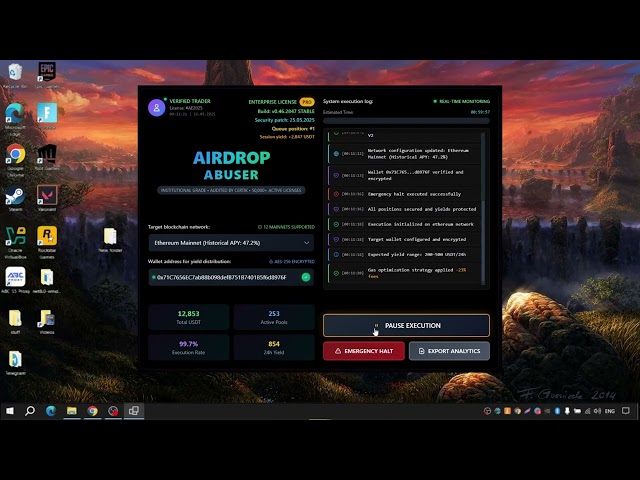Open File Explorer from the taskbar

(x=72, y=411)
